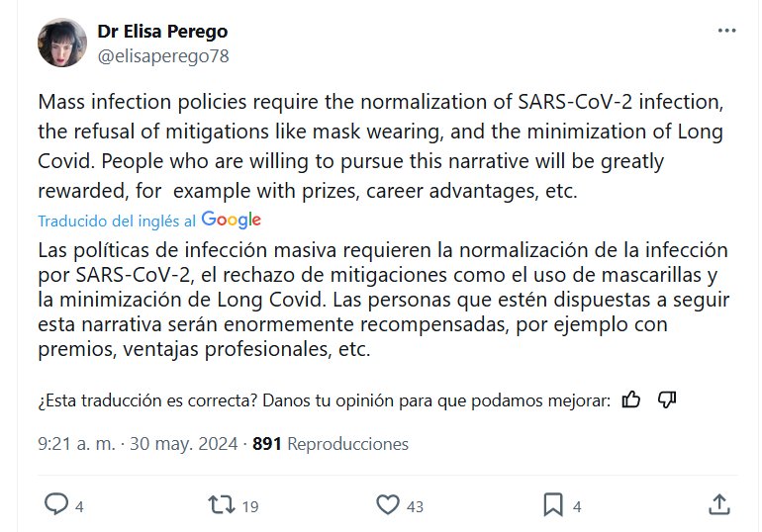Open the share icon for this tweet
This screenshot has width=762, height=532.
[718, 505]
